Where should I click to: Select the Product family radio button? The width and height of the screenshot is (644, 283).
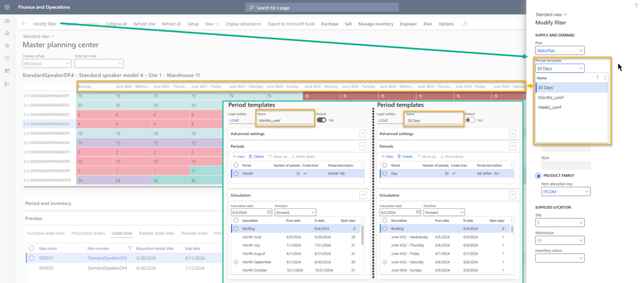tap(538, 176)
